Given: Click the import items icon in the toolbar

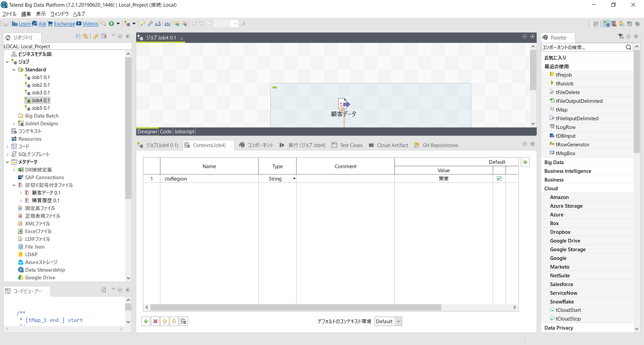Looking at the screenshot, I should [167, 23].
